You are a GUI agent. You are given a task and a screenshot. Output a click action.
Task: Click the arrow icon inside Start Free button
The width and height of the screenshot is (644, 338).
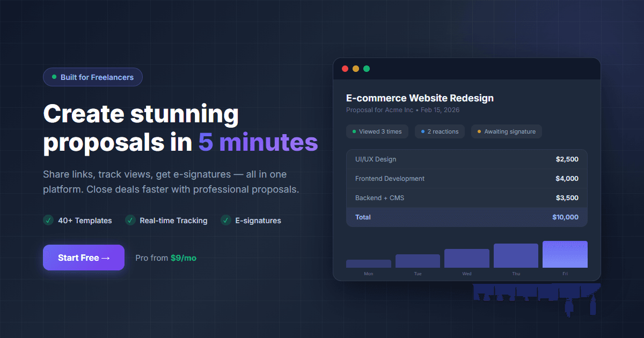pos(105,258)
